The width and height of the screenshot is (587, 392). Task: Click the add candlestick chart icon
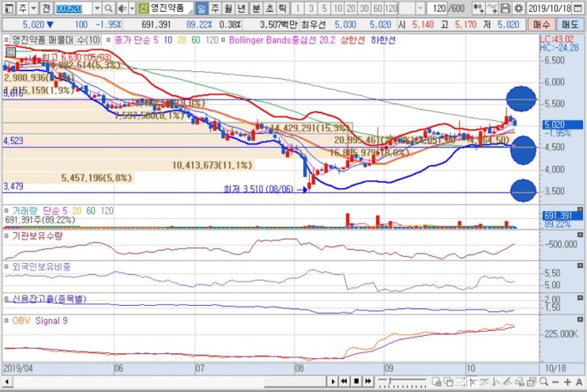point(478,8)
